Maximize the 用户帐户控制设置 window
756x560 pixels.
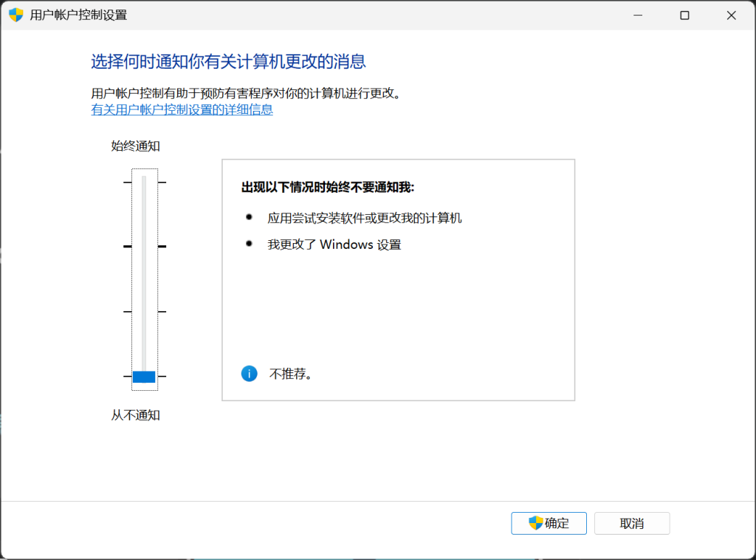tap(684, 14)
